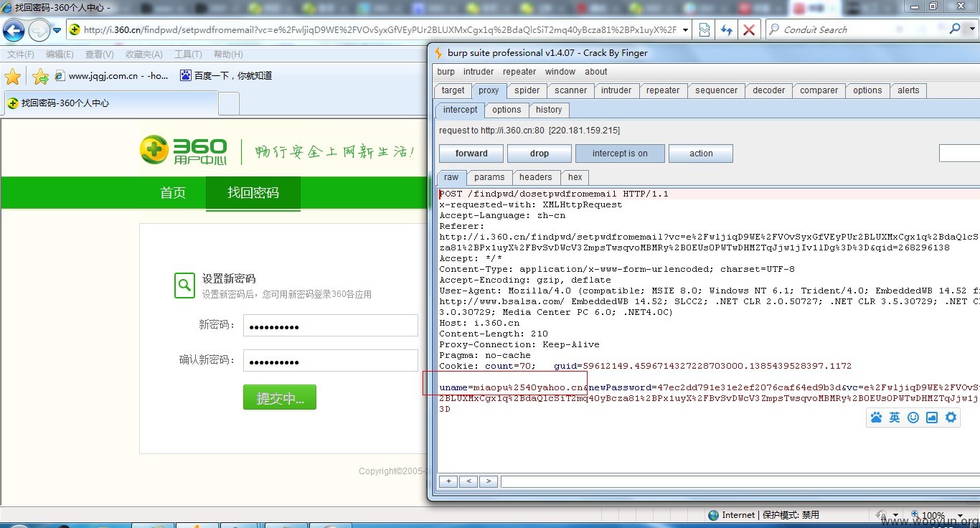Stop loading with the red X icon
Image resolution: width=980 pixels, height=528 pixels.
point(749,30)
